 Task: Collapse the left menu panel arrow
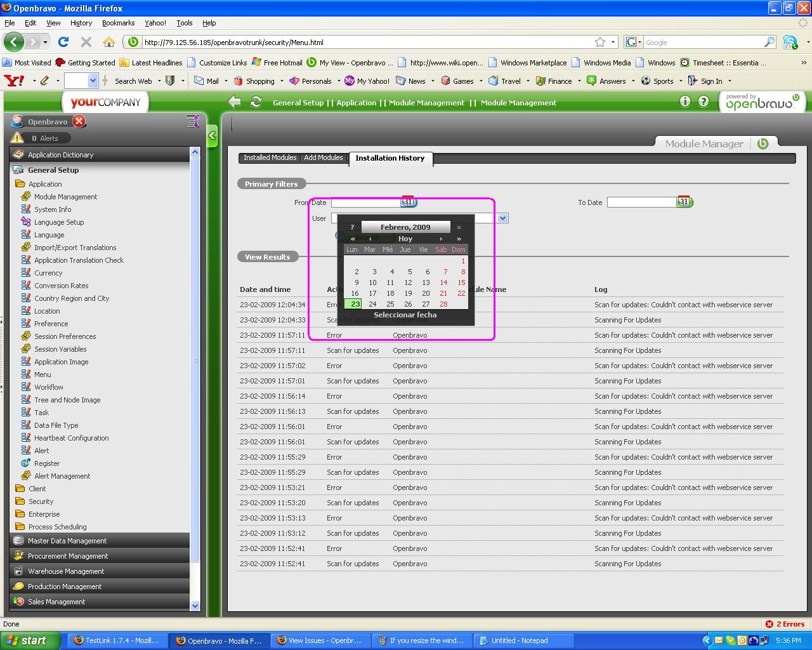tap(213, 135)
